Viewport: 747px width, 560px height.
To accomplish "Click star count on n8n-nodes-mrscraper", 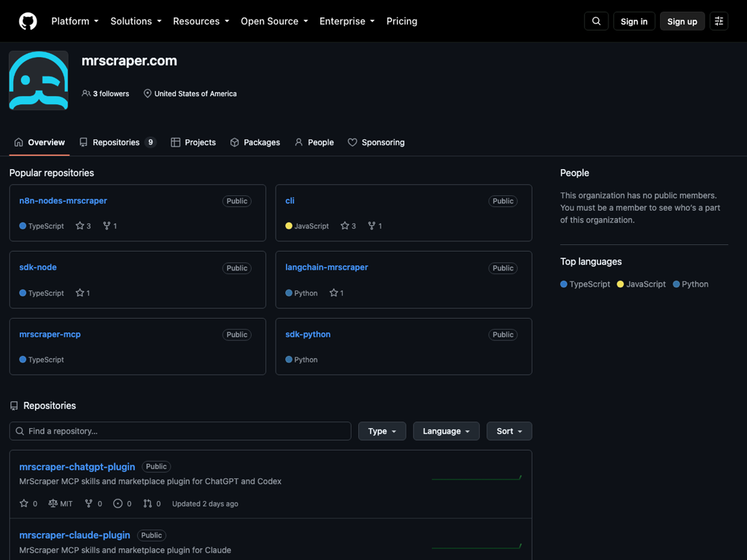I will click(83, 226).
